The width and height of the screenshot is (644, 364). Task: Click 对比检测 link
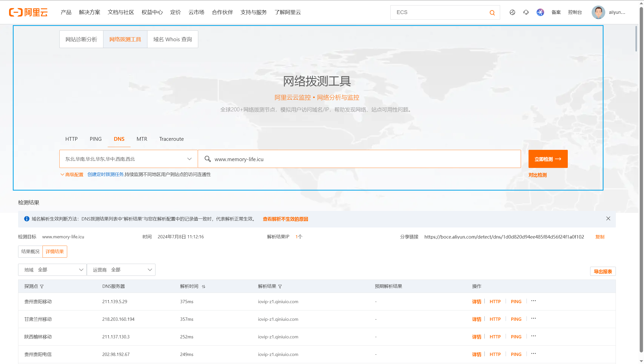(x=538, y=175)
